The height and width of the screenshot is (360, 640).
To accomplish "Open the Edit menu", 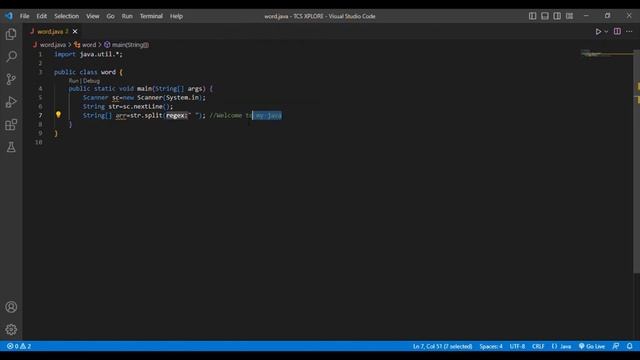I will pos(42,16).
